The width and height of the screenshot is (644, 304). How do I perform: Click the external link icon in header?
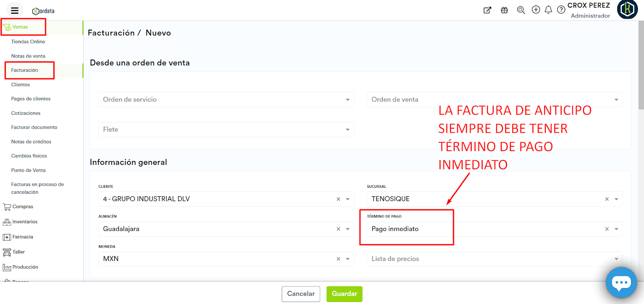point(487,10)
